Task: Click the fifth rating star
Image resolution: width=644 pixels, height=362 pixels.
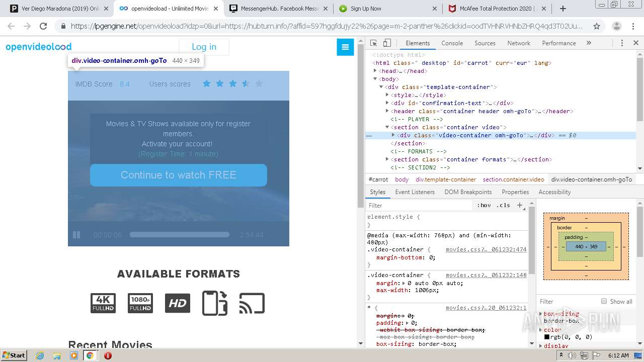Action: 259,83
